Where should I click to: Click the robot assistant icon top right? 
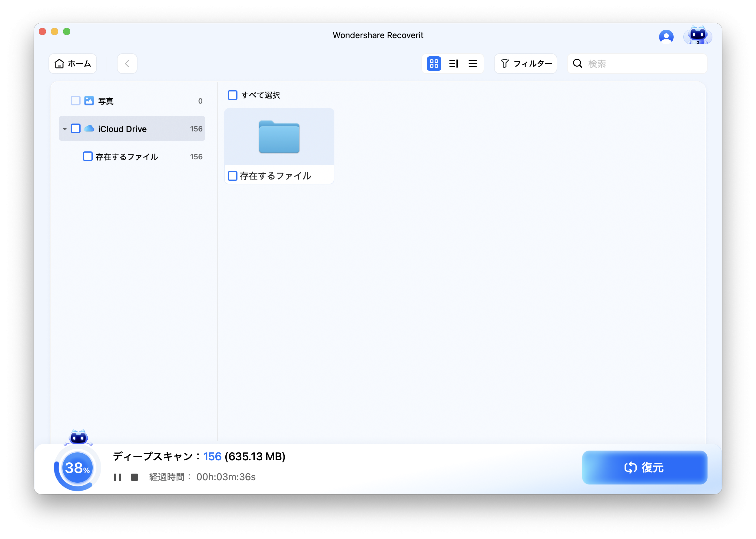pos(698,36)
